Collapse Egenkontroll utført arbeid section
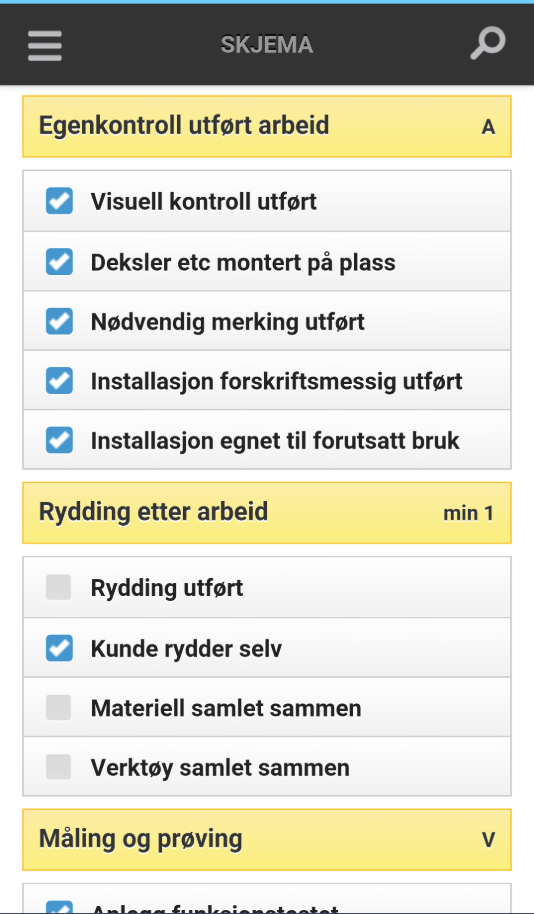 click(267, 126)
